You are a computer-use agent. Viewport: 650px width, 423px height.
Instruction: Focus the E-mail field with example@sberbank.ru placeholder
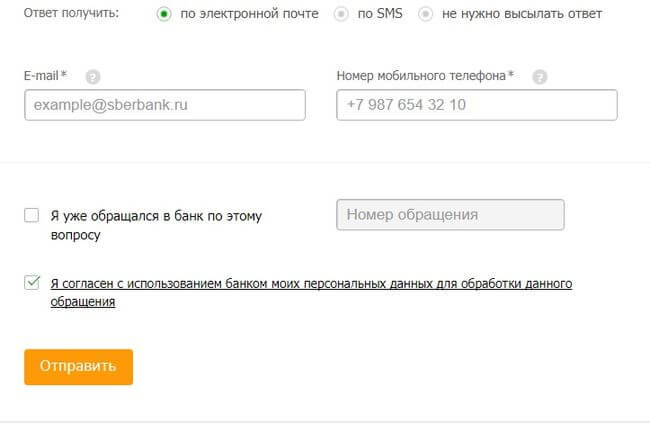click(x=164, y=105)
